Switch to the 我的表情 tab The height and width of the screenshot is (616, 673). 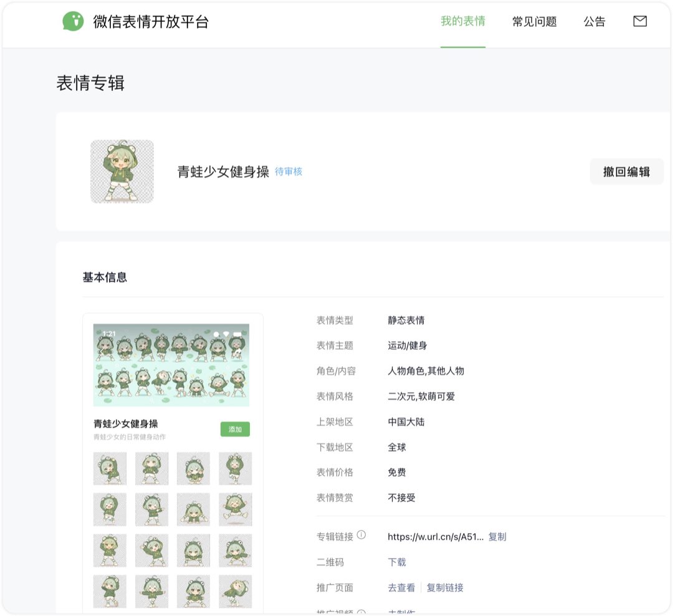(x=462, y=21)
